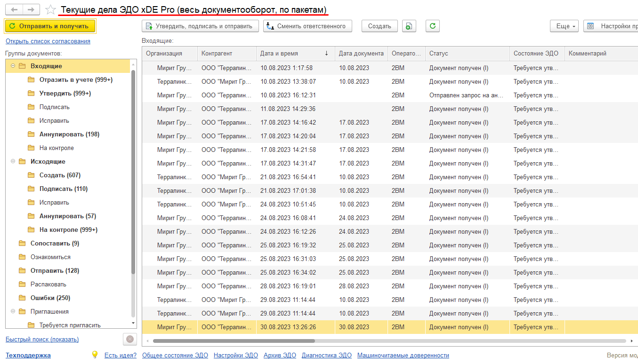The image size is (638, 364).
Task: Navigate back with the left arrow
Action: tap(15, 10)
